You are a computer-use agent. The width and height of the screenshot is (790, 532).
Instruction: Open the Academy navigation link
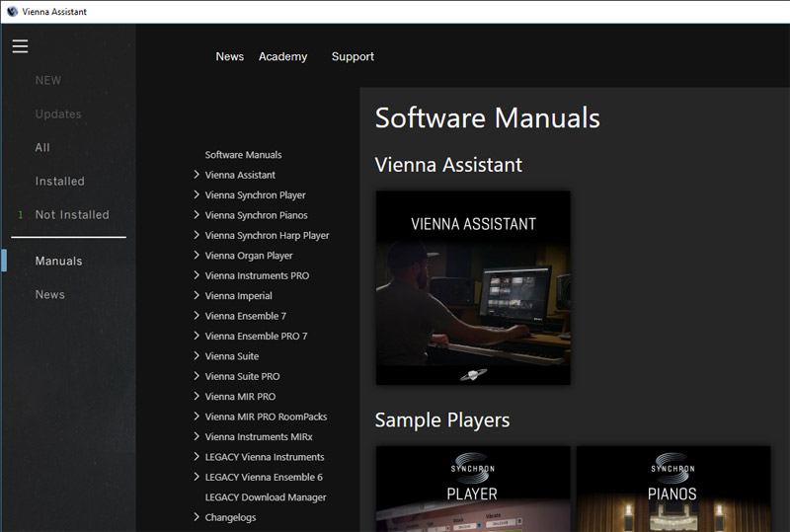tap(282, 57)
